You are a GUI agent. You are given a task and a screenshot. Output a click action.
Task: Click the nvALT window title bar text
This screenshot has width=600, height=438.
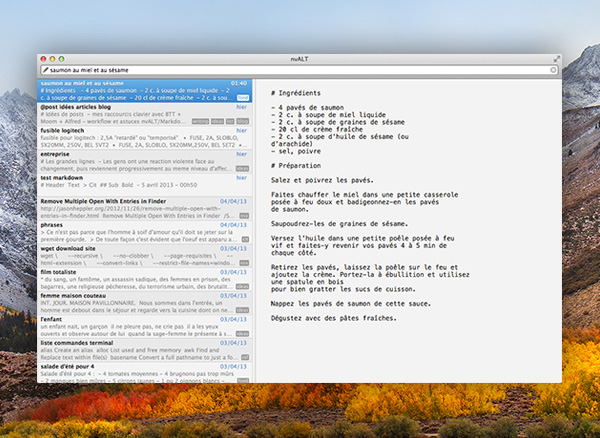299,59
